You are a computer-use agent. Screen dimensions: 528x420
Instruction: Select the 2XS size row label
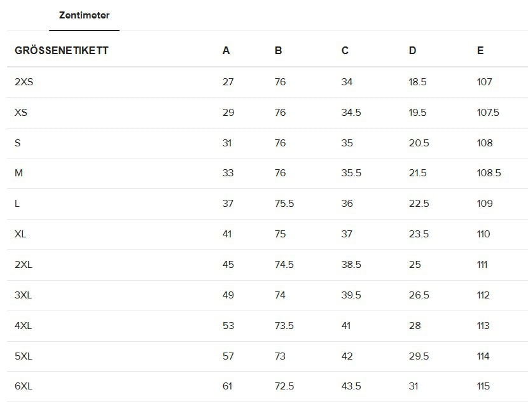pos(24,82)
